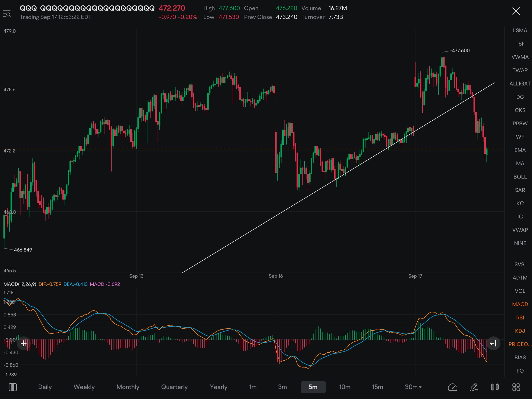Select the 15m interval
Image resolution: width=532 pixels, height=399 pixels.
378,387
